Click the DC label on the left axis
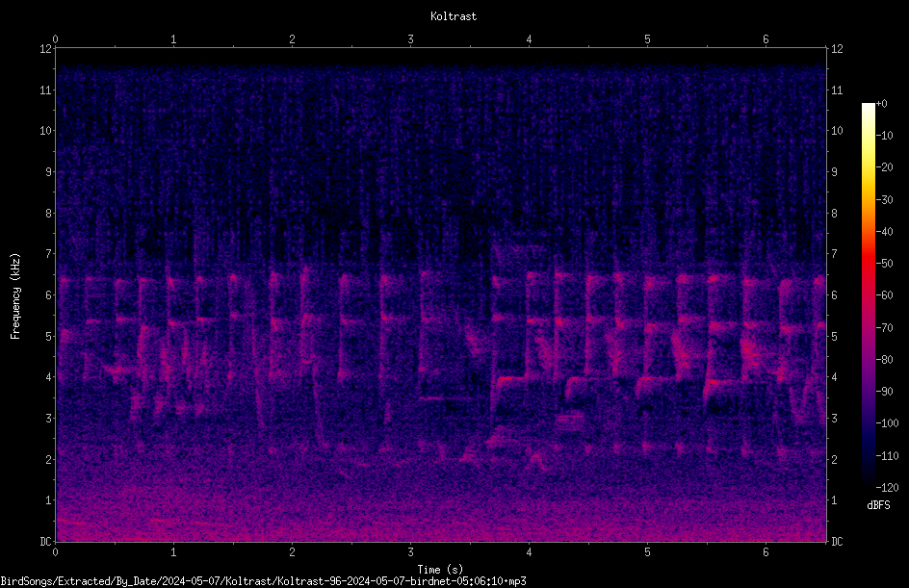 (x=46, y=542)
